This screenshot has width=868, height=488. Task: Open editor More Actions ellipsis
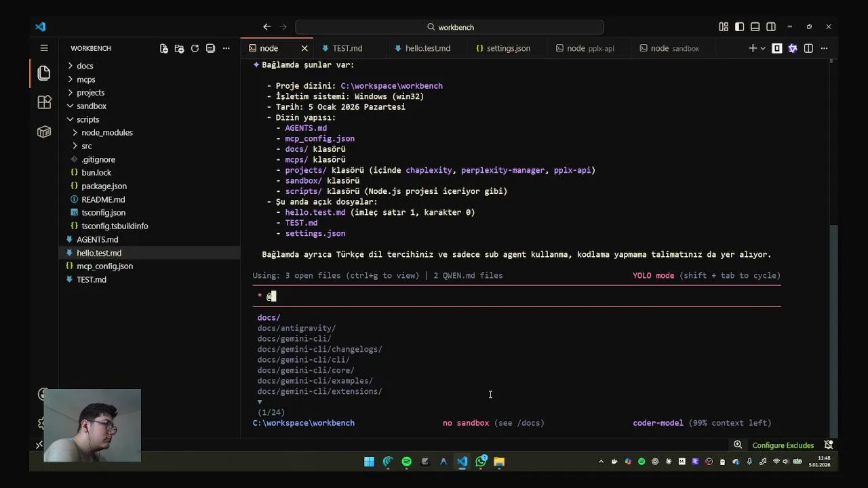tap(824, 48)
